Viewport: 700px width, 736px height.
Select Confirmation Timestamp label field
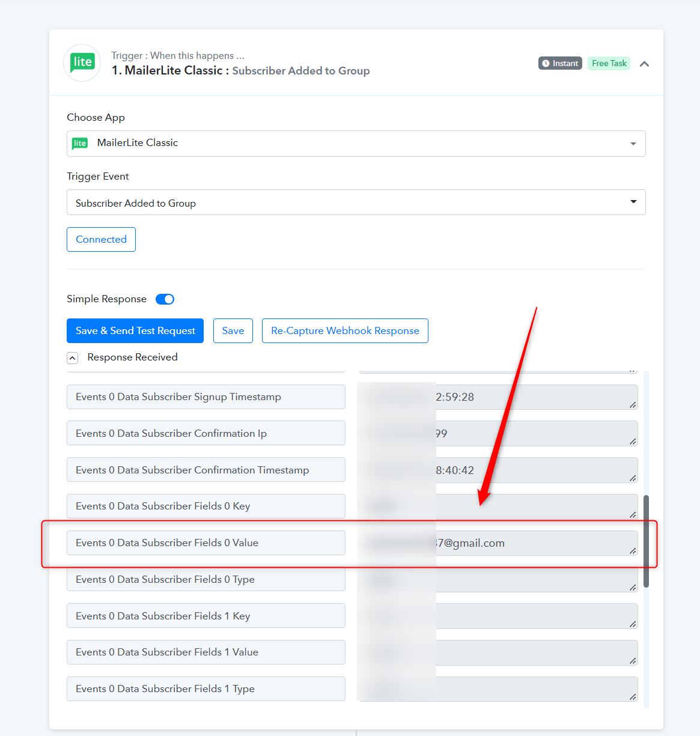206,470
